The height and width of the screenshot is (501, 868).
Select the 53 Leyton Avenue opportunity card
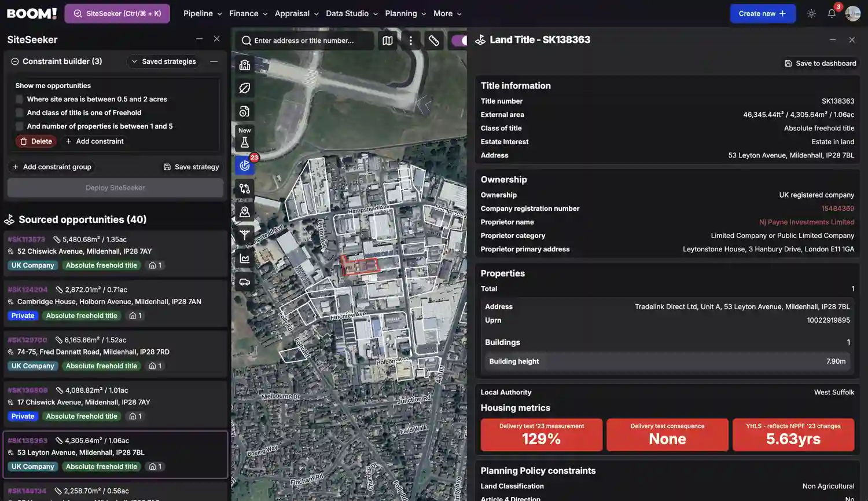pos(115,454)
